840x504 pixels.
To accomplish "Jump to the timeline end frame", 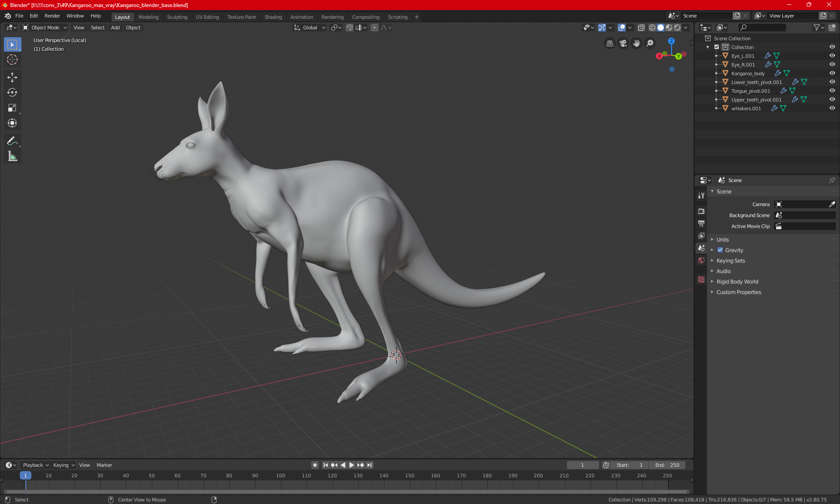I will coord(370,465).
